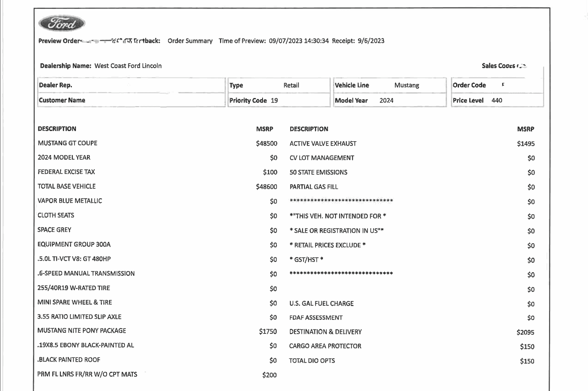Click '50 STATE EMISSIONS' entry
Image resolution: width=588 pixels, height=391 pixels.
[318, 172]
